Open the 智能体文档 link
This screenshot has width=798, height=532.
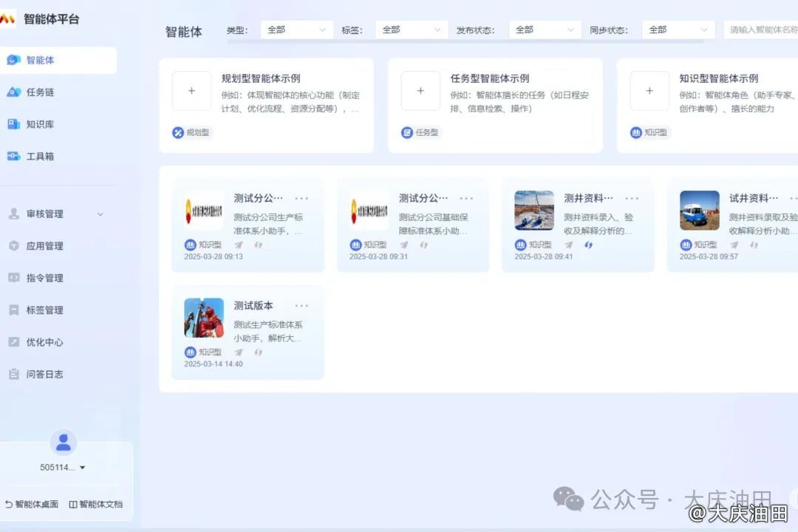coord(96,505)
